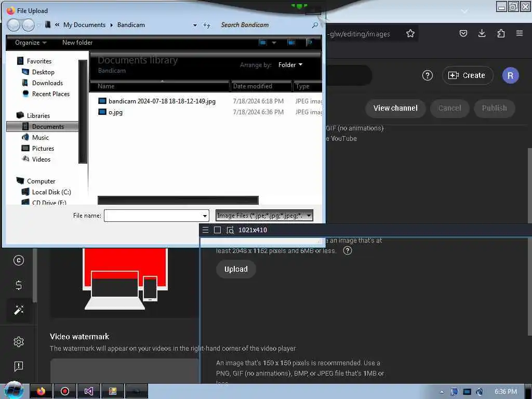Screen dimensions: 532x399
Task: Click the Search Bandicam magnifier icon
Action: [x=315, y=25]
